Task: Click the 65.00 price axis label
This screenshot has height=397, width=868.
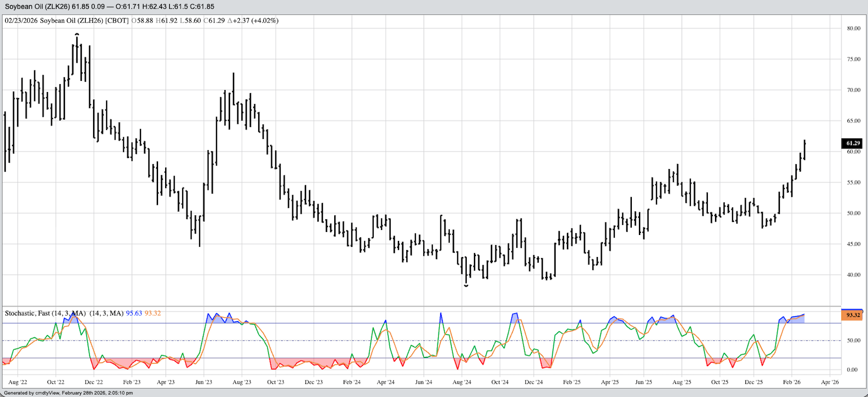Action: (853, 121)
